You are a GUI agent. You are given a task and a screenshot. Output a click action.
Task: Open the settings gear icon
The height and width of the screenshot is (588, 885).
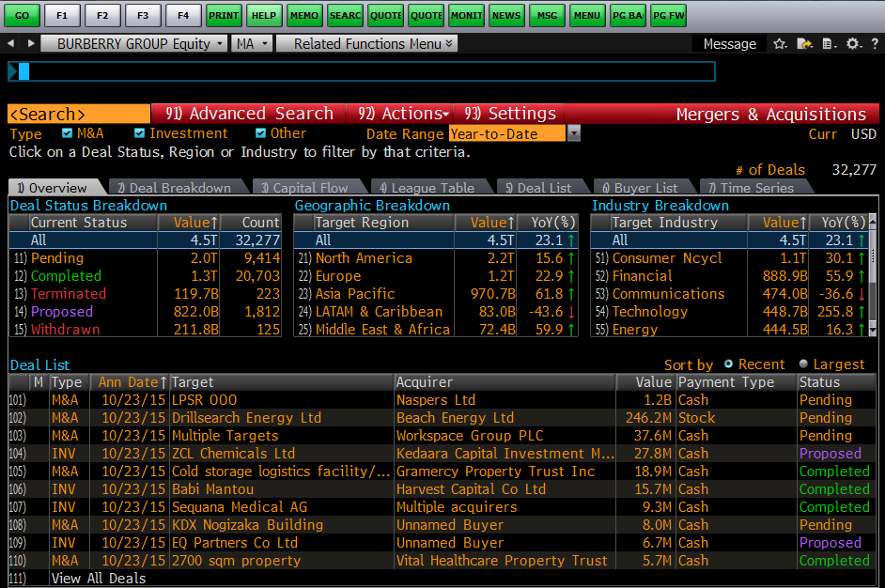tap(852, 43)
